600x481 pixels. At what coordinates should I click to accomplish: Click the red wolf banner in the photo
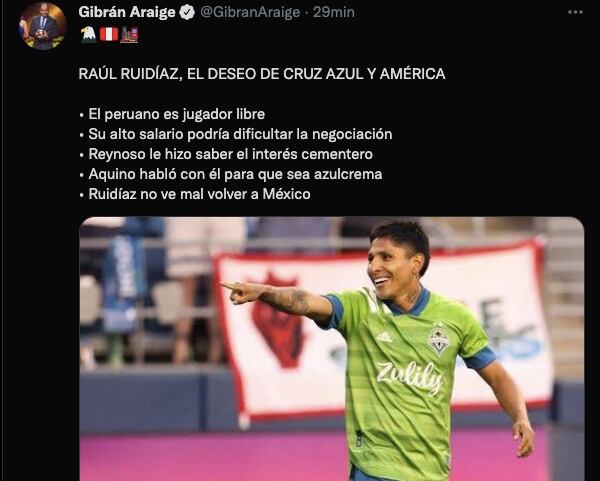tap(277, 320)
